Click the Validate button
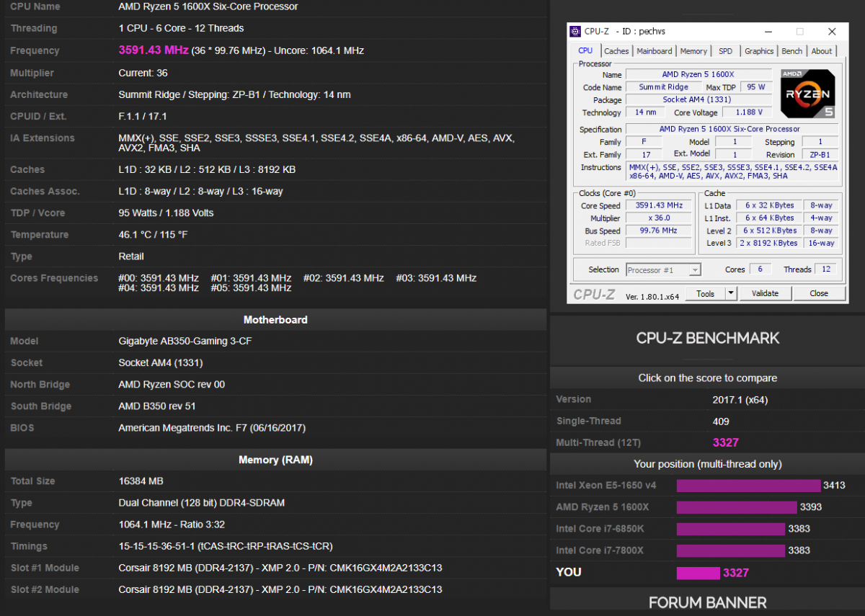The image size is (865, 616). click(x=765, y=293)
